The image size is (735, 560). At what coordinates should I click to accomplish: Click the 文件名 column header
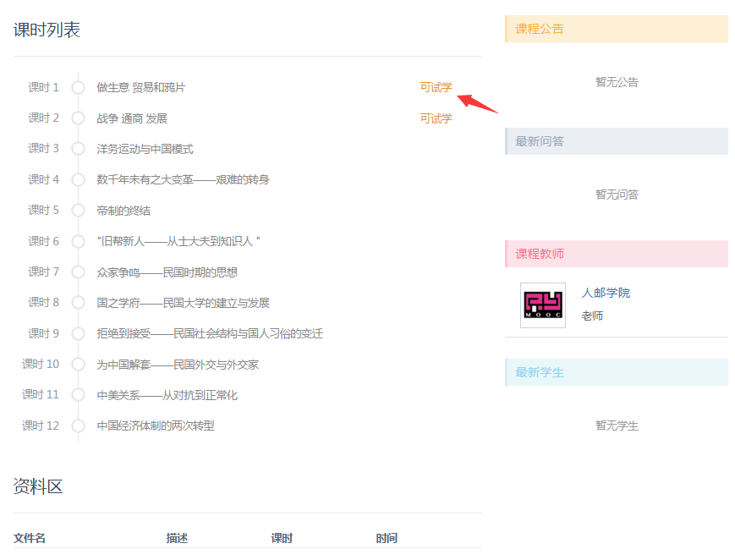(30, 538)
